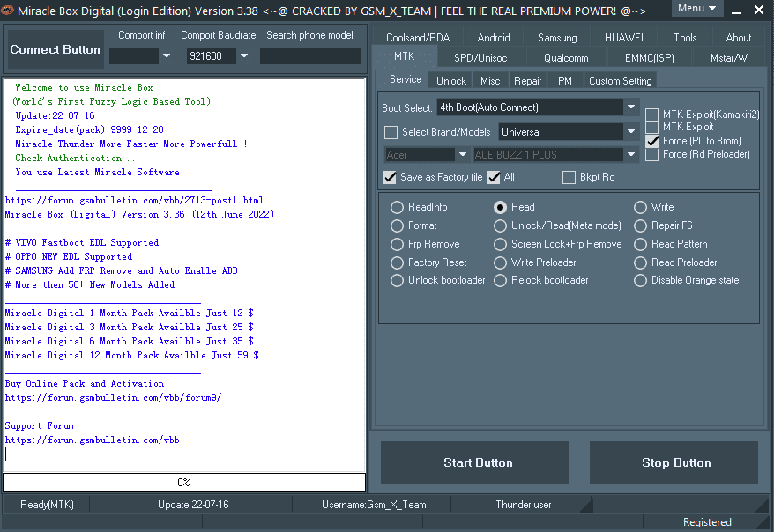The image size is (774, 532).
Task: Open the Comport Baudrate dropdown arrow
Action: click(244, 56)
